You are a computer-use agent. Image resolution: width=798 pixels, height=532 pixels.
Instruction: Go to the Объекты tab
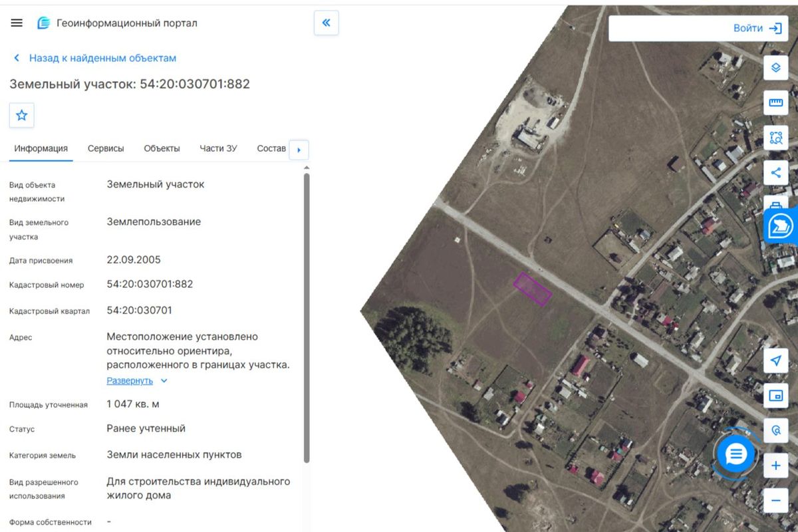coord(162,148)
